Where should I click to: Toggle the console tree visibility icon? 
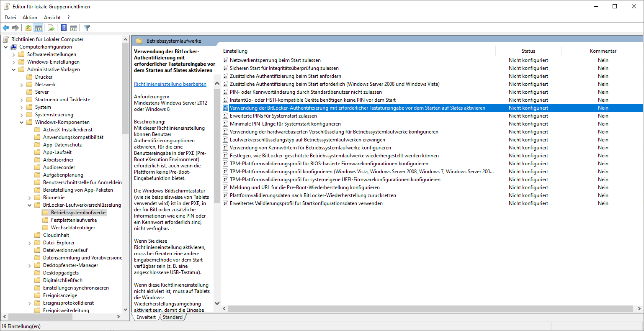[x=39, y=28]
